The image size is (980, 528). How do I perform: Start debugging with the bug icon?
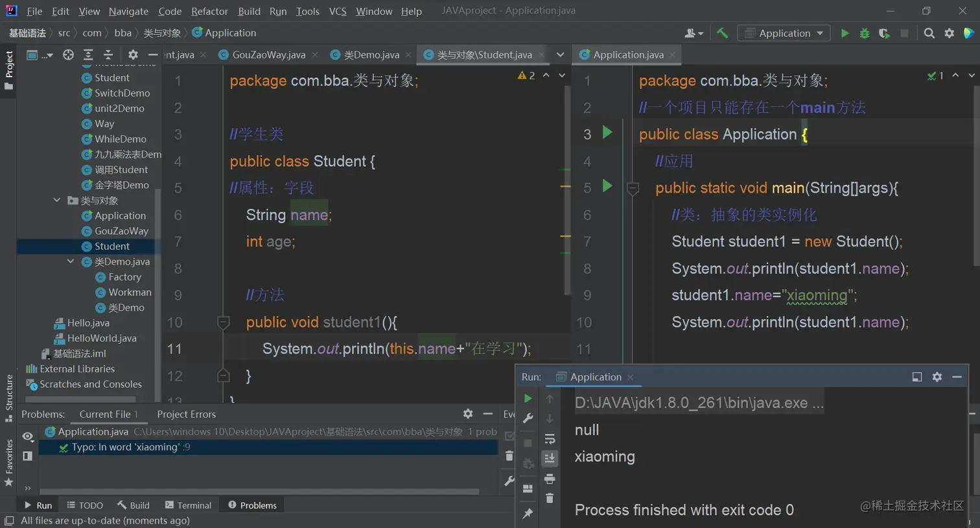pyautogui.click(x=865, y=33)
